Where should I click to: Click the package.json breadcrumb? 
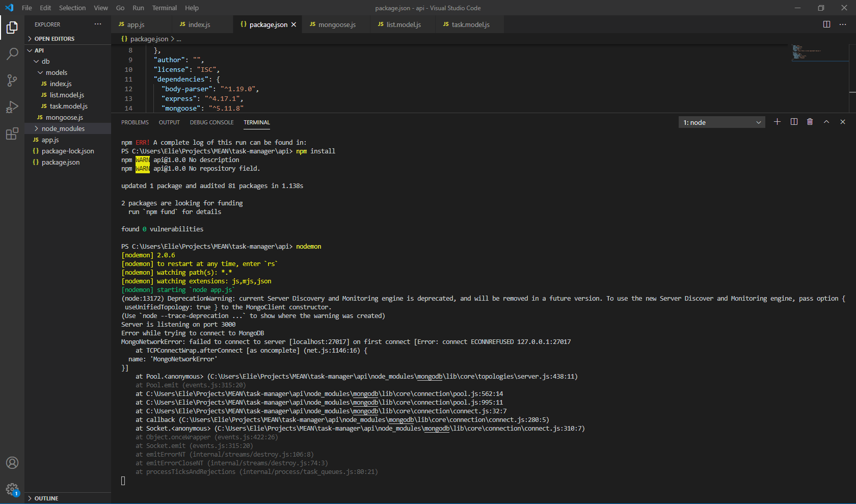(x=149, y=39)
